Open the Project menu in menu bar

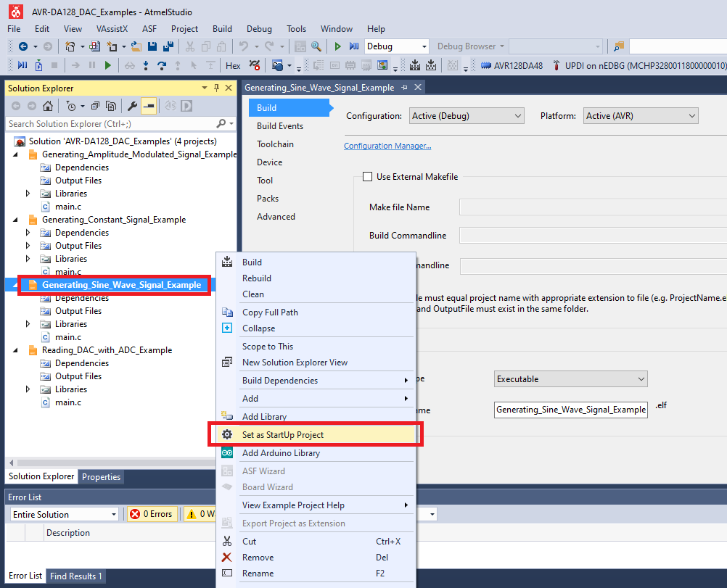tap(184, 29)
